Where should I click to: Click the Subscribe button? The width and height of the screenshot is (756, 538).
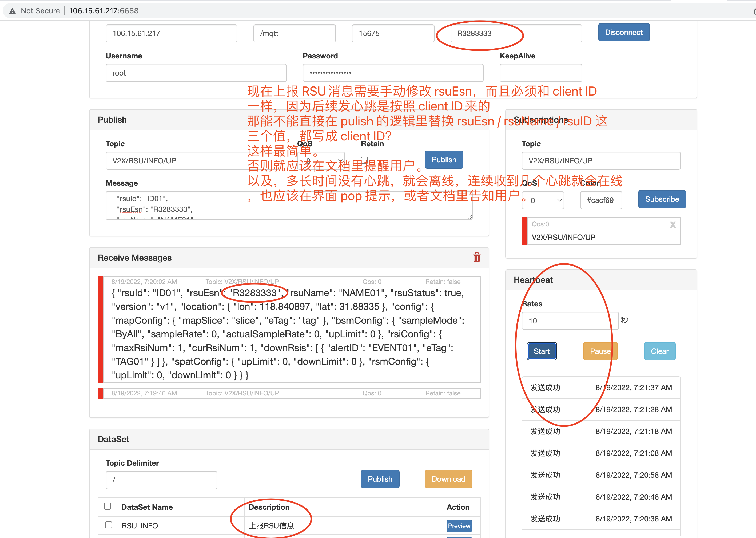click(662, 199)
